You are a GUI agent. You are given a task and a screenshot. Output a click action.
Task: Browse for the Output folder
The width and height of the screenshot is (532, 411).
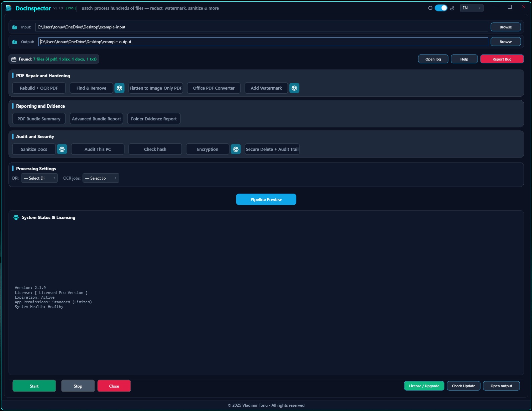click(506, 42)
